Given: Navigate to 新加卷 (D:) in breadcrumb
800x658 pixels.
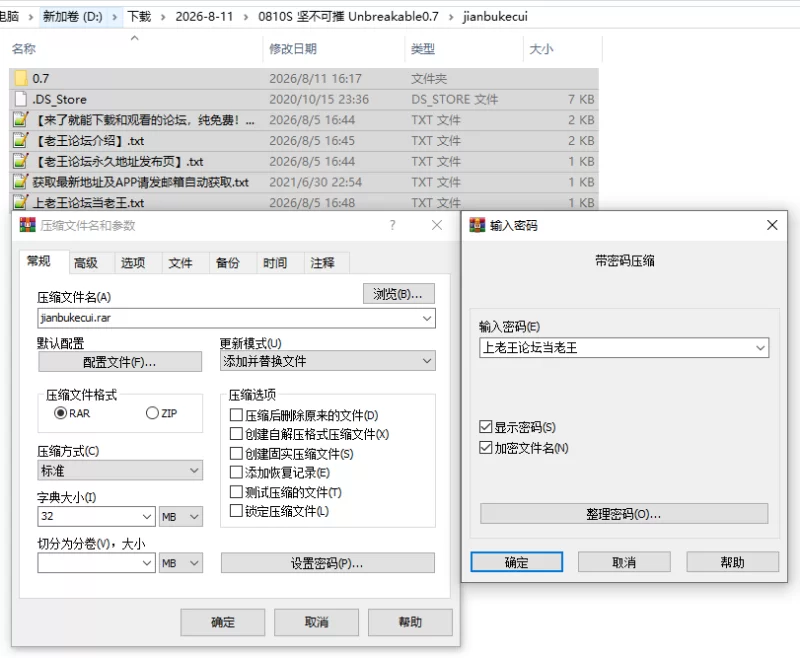Looking at the screenshot, I should click(x=72, y=17).
